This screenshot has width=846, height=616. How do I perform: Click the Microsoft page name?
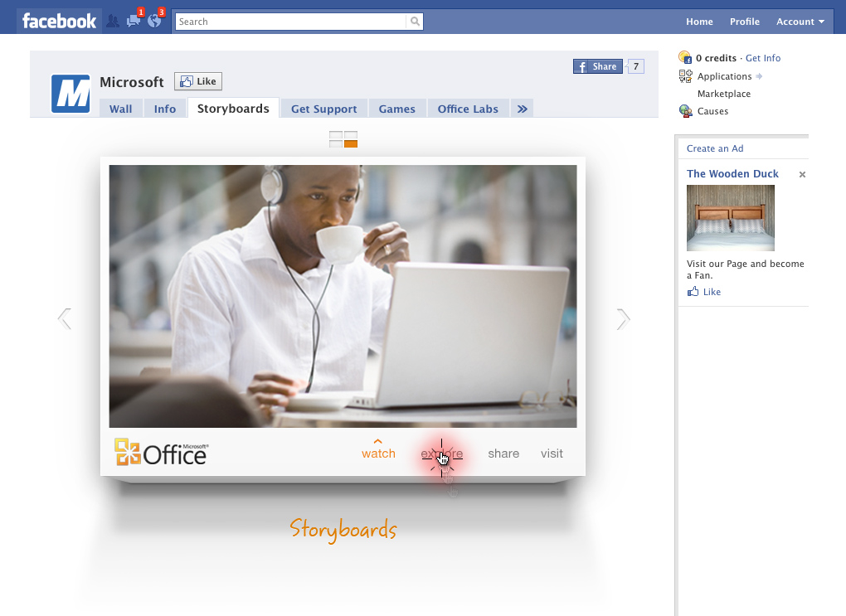click(x=132, y=82)
